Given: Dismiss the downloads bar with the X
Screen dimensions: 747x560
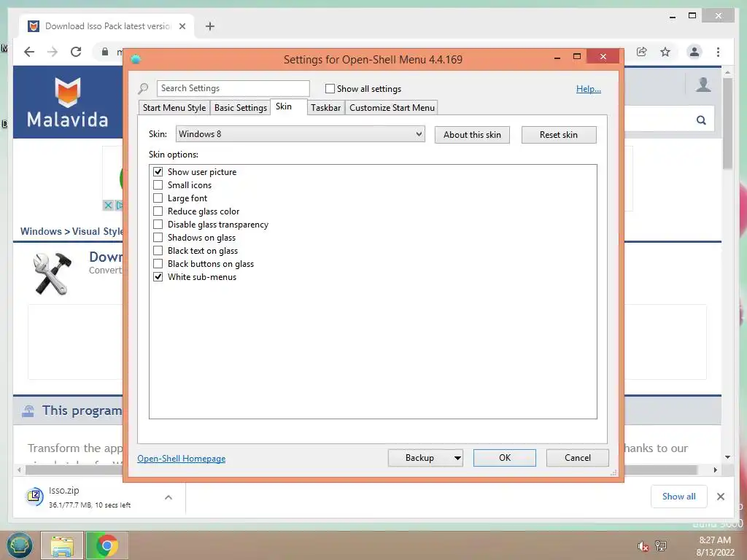Looking at the screenshot, I should pyautogui.click(x=721, y=497).
